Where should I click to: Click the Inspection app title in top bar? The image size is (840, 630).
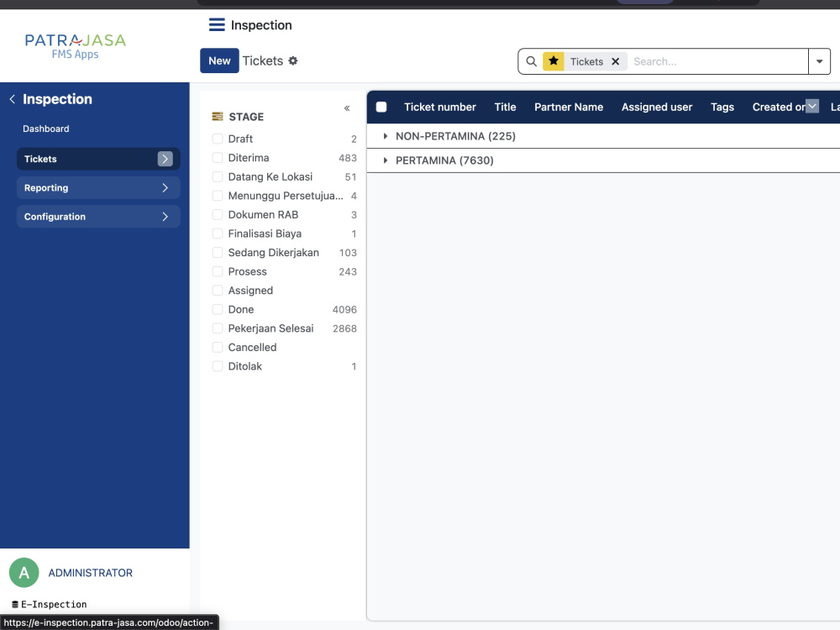click(x=261, y=24)
